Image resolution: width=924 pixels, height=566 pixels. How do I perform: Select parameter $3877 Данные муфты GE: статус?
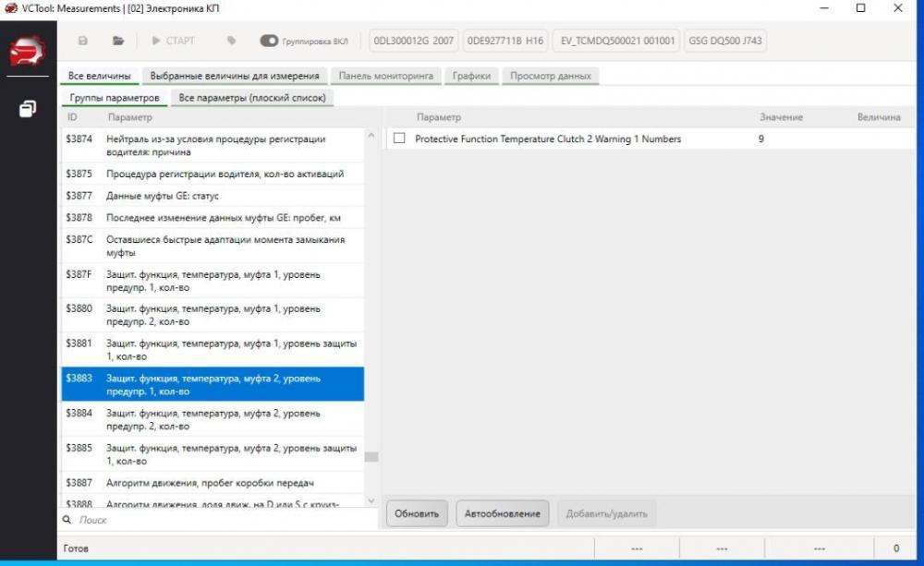point(211,196)
